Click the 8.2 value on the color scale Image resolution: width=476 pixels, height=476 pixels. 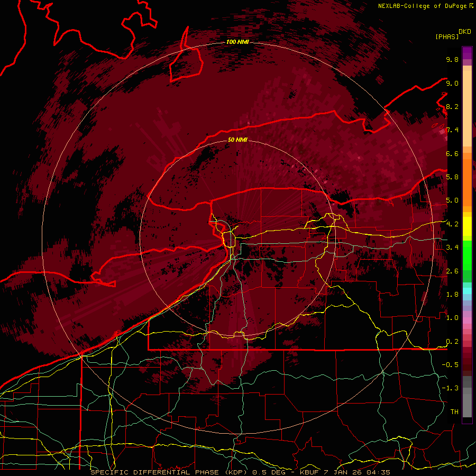pos(452,106)
